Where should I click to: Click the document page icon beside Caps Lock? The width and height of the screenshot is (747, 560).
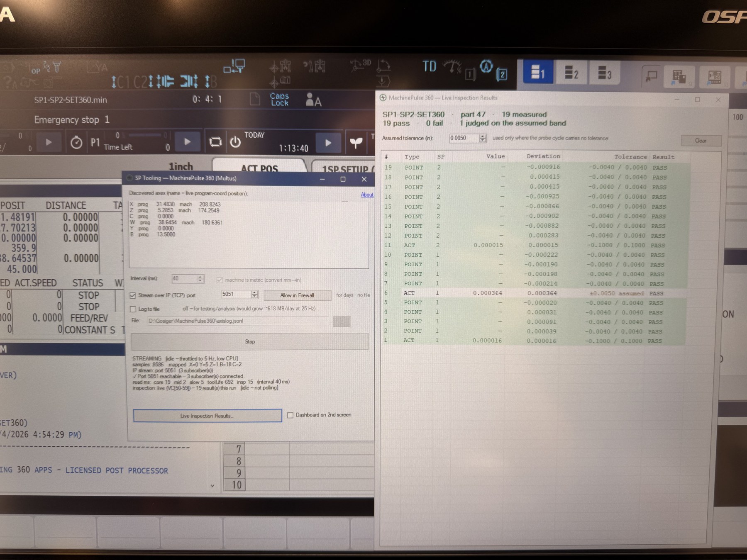(255, 99)
